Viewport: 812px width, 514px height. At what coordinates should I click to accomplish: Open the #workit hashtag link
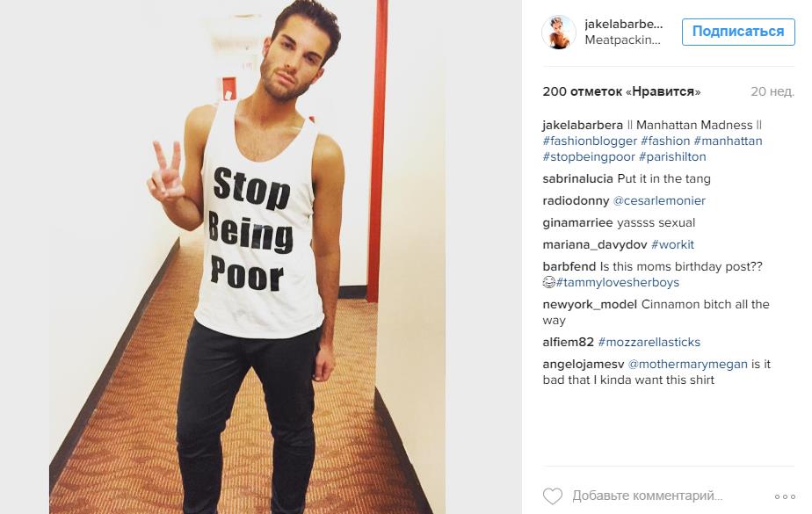(x=672, y=245)
